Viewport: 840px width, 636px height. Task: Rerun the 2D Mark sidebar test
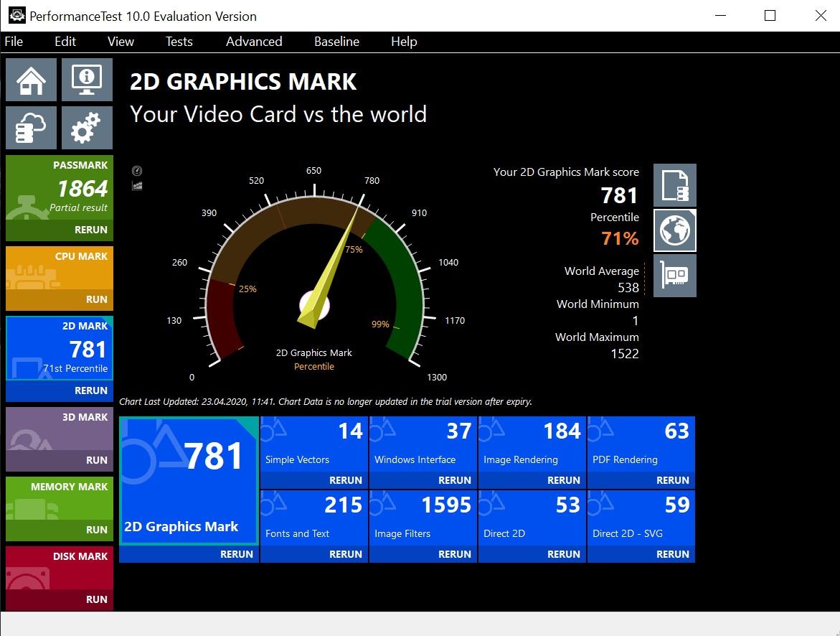pos(60,391)
